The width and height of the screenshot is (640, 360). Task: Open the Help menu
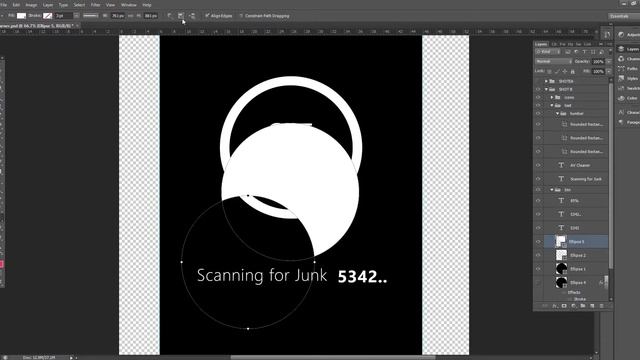[x=147, y=5]
